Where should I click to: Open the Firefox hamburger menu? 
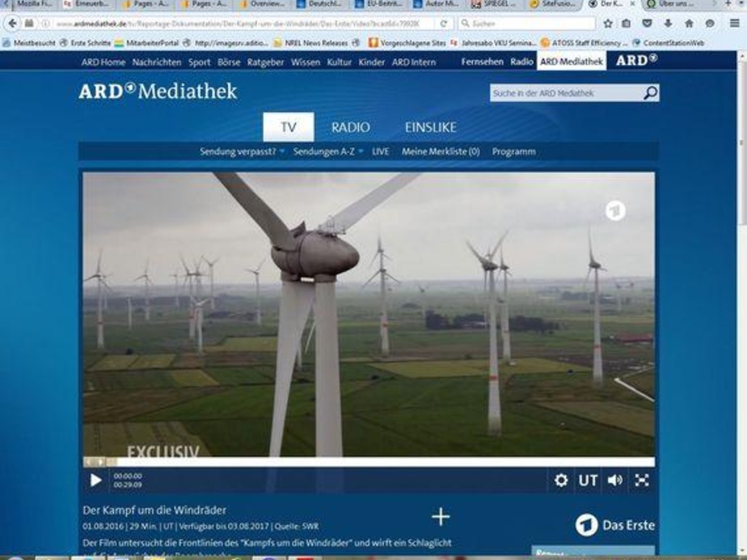[732, 24]
